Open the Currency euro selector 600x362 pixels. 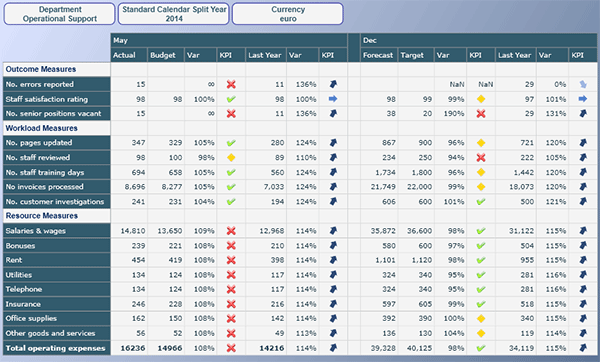pos(288,14)
